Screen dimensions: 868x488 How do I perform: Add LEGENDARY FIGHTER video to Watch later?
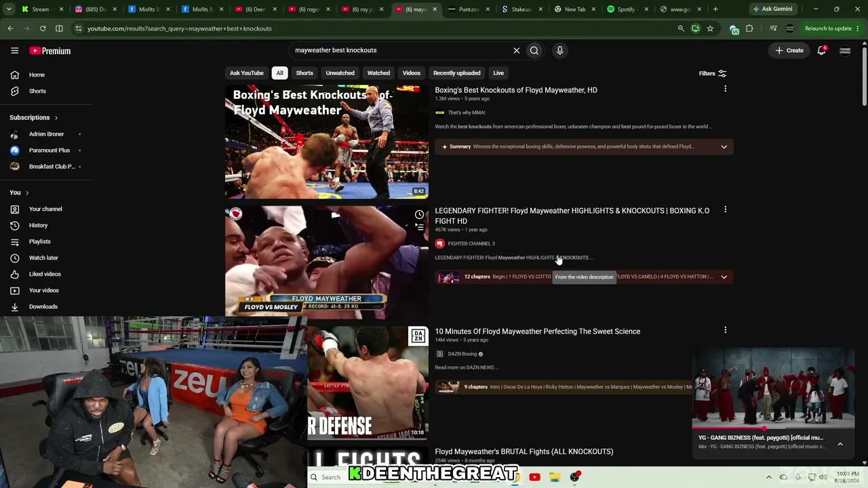coord(419,215)
